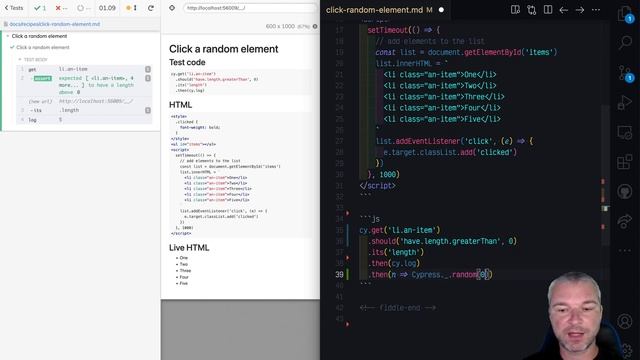Open the viewport 600 x 1000 size info
The height and width of the screenshot is (360, 640).
pyautogui.click(x=291, y=26)
